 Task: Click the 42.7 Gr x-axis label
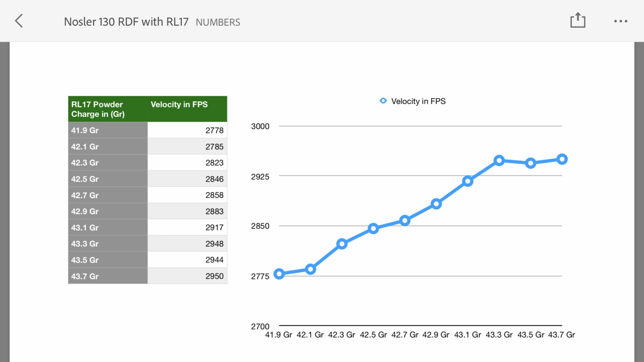click(x=405, y=335)
